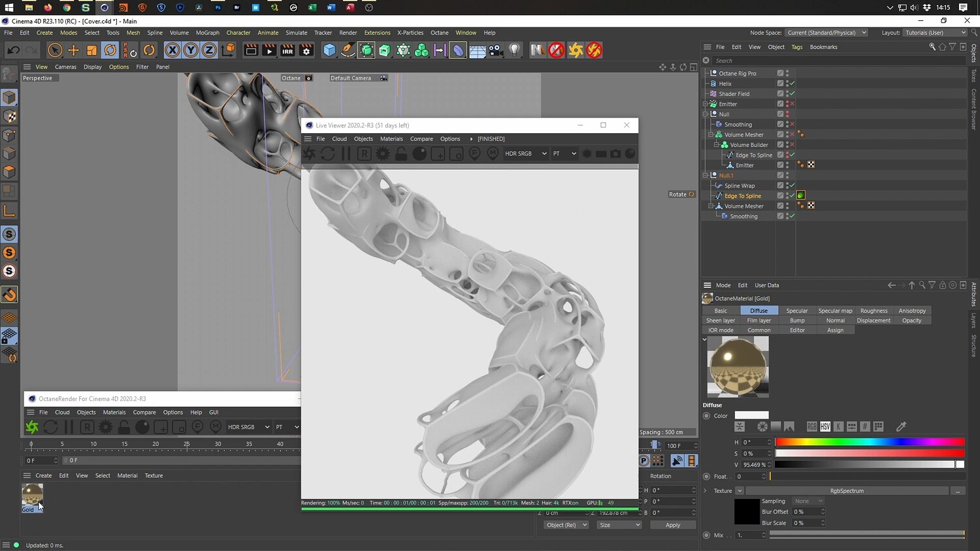Add a Cube primitive object
980x551 pixels.
click(x=329, y=50)
